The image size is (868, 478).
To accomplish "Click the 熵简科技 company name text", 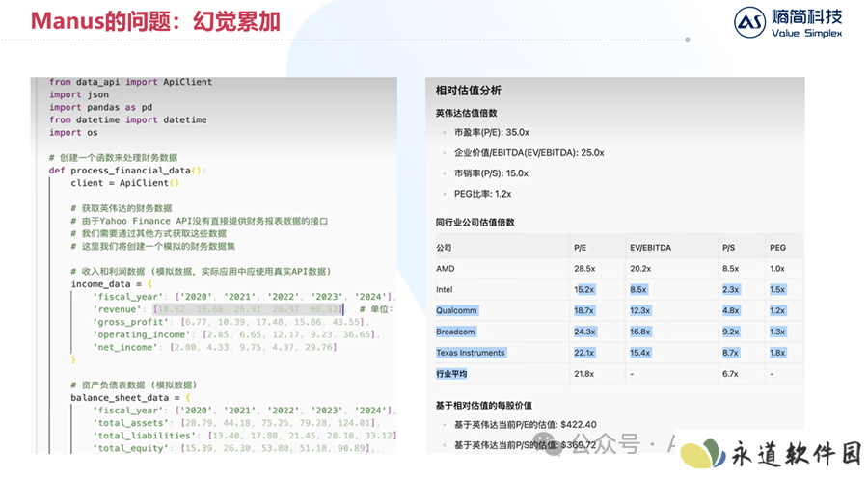I will 806,16.
